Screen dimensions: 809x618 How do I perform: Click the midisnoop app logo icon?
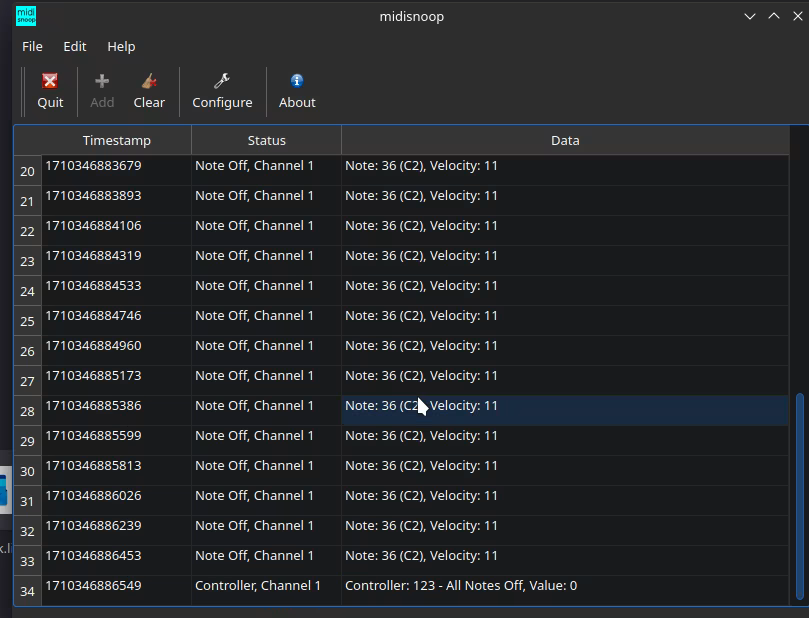click(x=26, y=16)
